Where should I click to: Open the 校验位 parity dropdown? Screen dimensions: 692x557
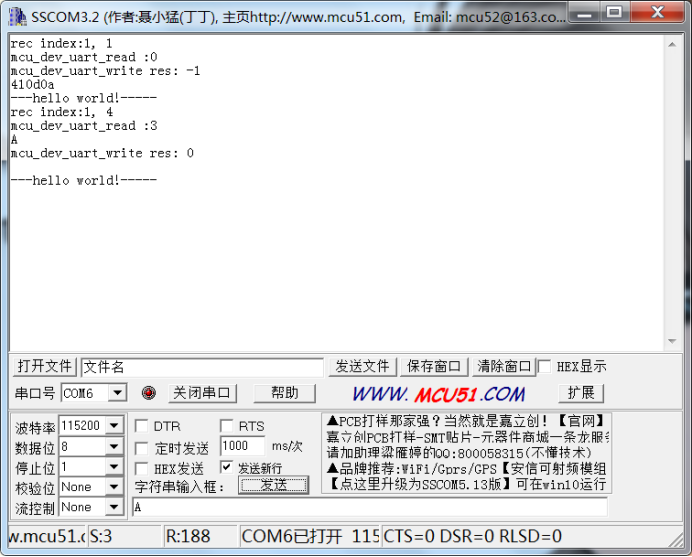pos(114,487)
